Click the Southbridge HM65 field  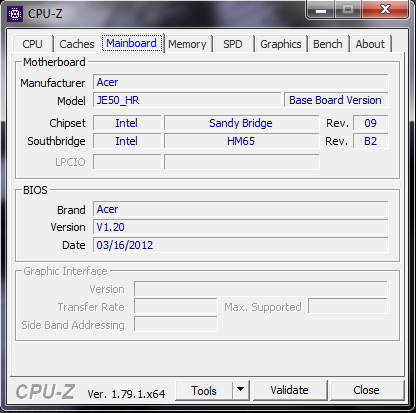point(241,141)
